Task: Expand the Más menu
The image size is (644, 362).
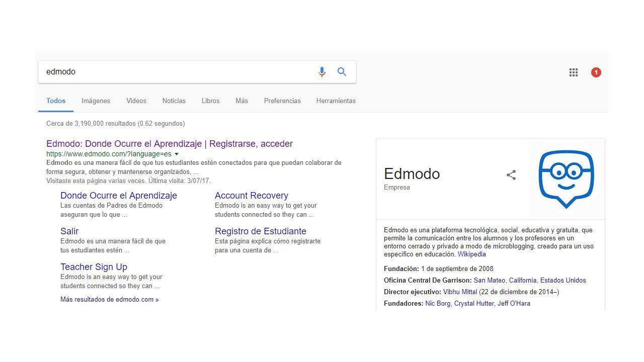Action: pos(242,101)
